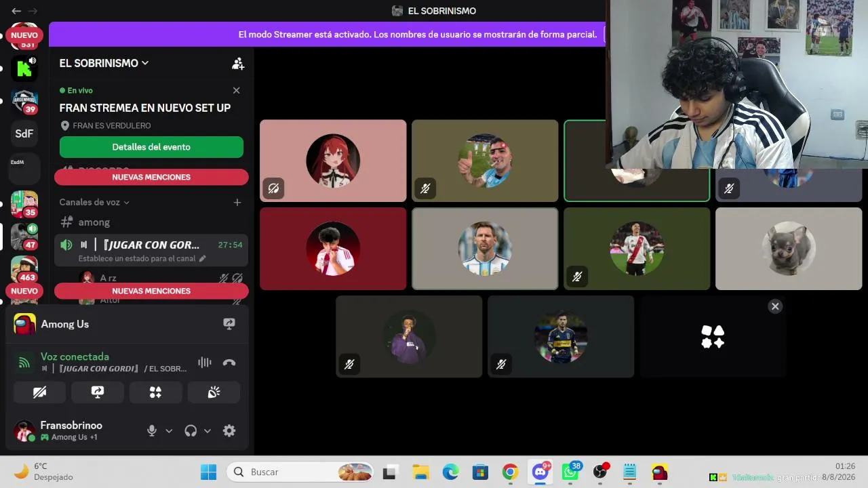Open Google Chrome from taskbar
The image size is (868, 488).
pyautogui.click(x=510, y=472)
